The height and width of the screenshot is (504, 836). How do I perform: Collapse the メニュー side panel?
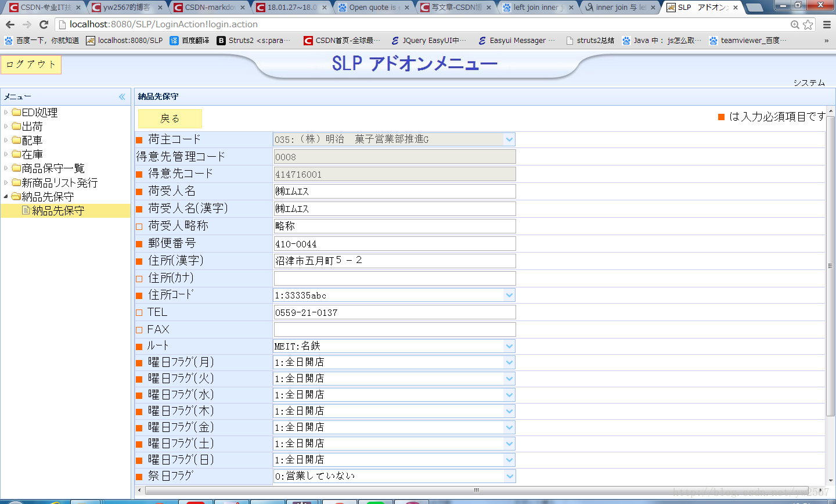[x=122, y=96]
